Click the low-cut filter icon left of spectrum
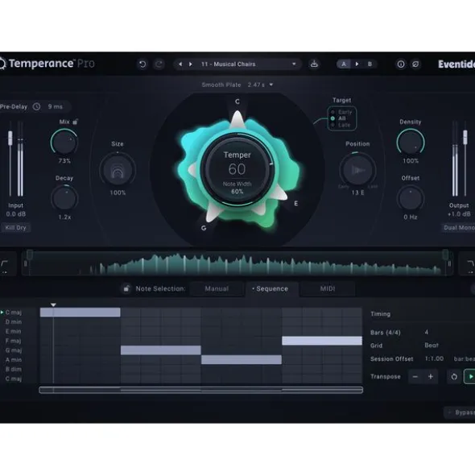The image size is (475, 476). [x=5, y=263]
